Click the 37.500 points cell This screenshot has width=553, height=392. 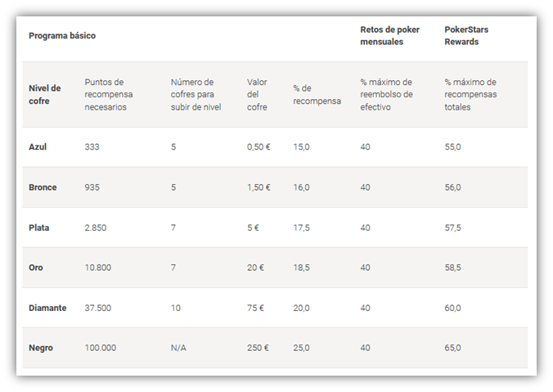pyautogui.click(x=97, y=308)
